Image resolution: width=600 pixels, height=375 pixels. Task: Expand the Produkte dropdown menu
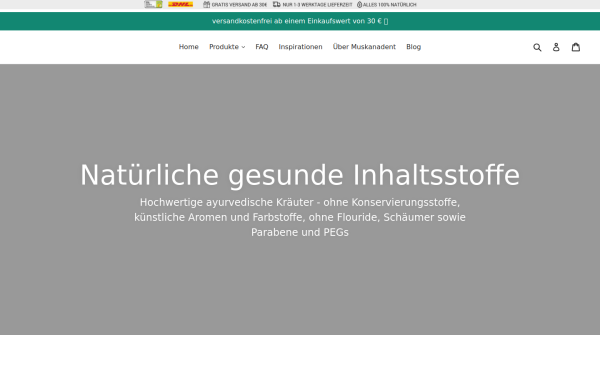[227, 47]
